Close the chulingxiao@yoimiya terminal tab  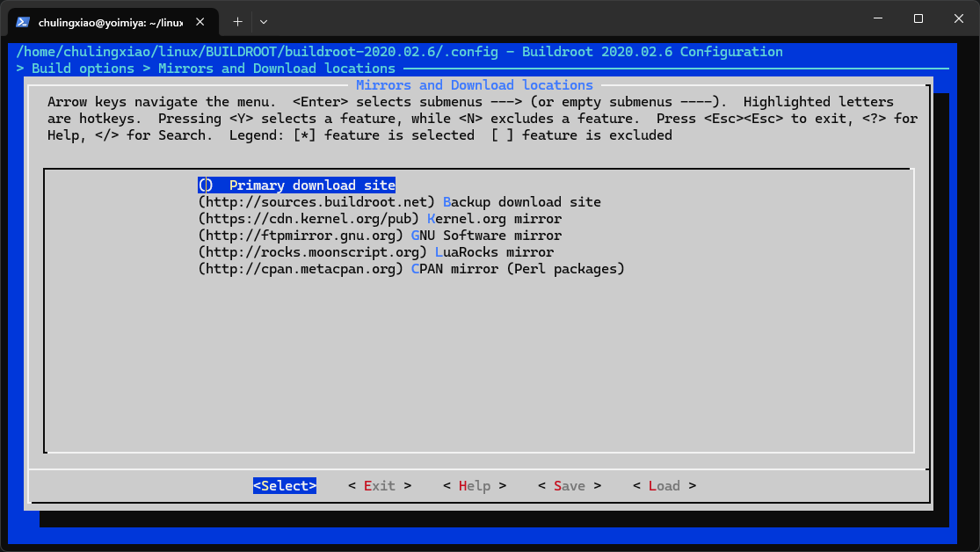pyautogui.click(x=200, y=22)
